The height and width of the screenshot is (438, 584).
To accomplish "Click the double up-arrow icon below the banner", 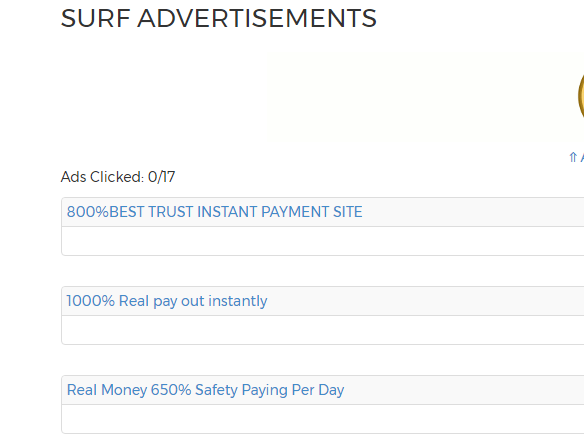I will point(573,157).
